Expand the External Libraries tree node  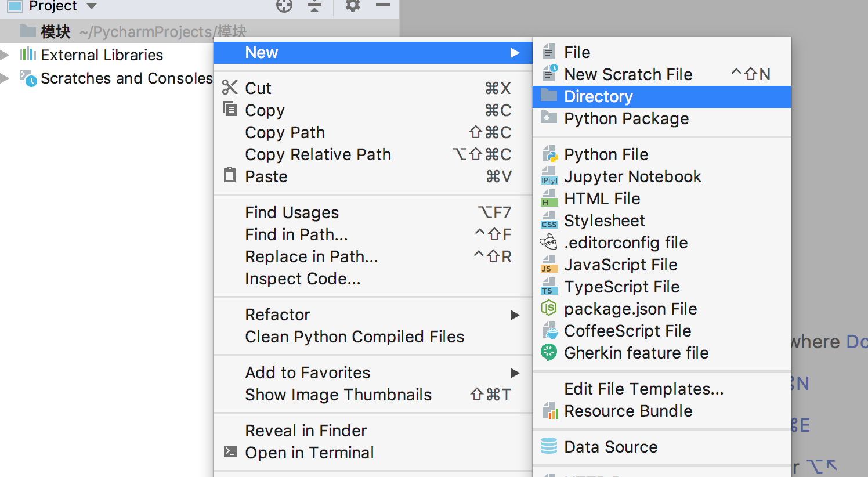tap(5, 55)
